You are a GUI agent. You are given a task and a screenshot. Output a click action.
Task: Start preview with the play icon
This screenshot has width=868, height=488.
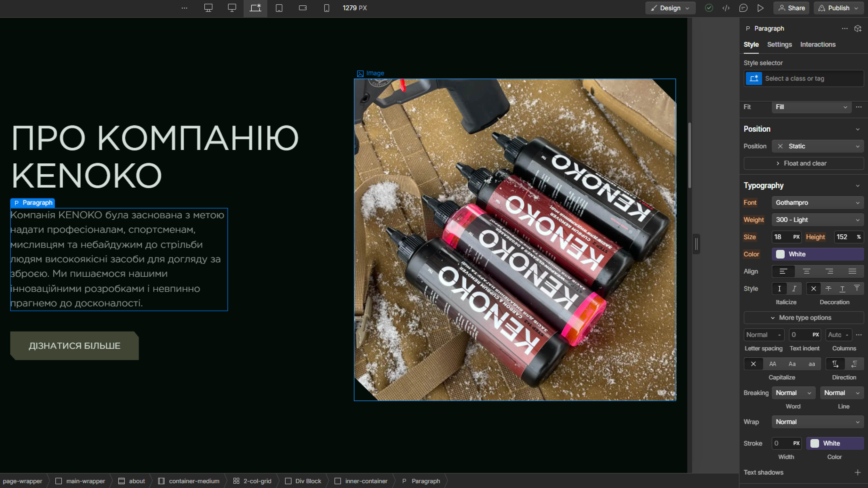point(760,8)
